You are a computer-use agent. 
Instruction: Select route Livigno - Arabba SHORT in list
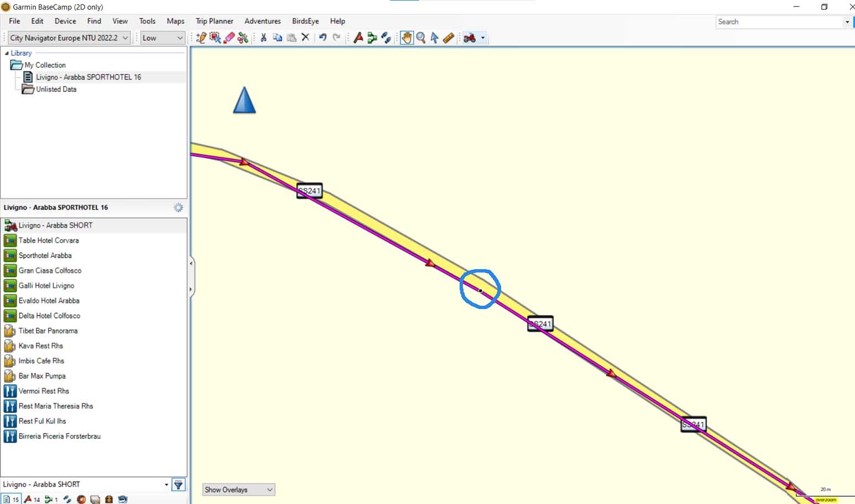click(94, 225)
